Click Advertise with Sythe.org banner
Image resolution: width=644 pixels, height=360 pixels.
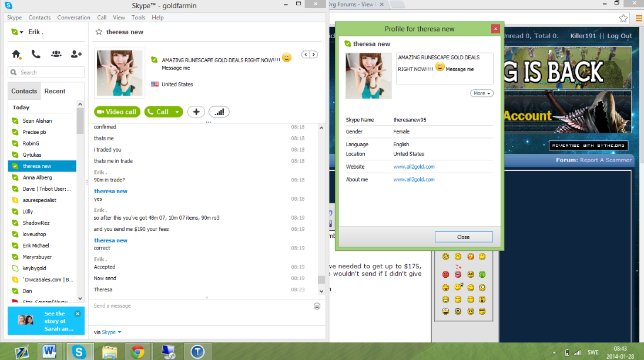pos(589,145)
